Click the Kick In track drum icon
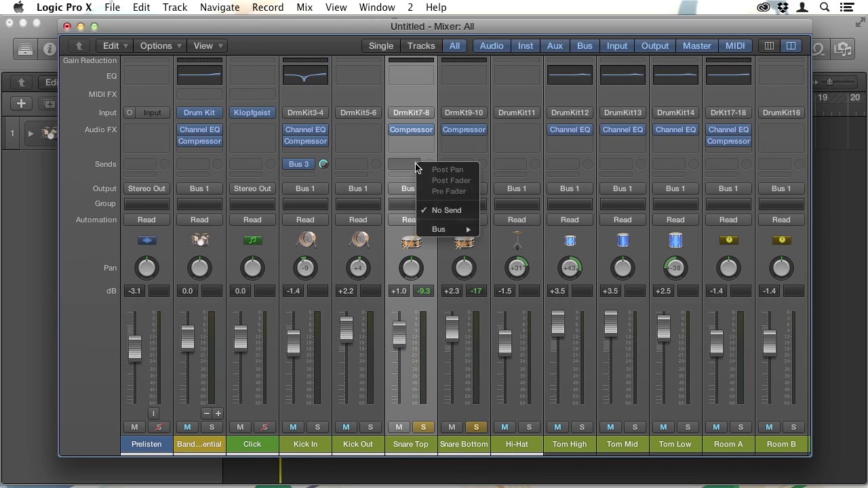The width and height of the screenshot is (868, 488). [x=307, y=240]
